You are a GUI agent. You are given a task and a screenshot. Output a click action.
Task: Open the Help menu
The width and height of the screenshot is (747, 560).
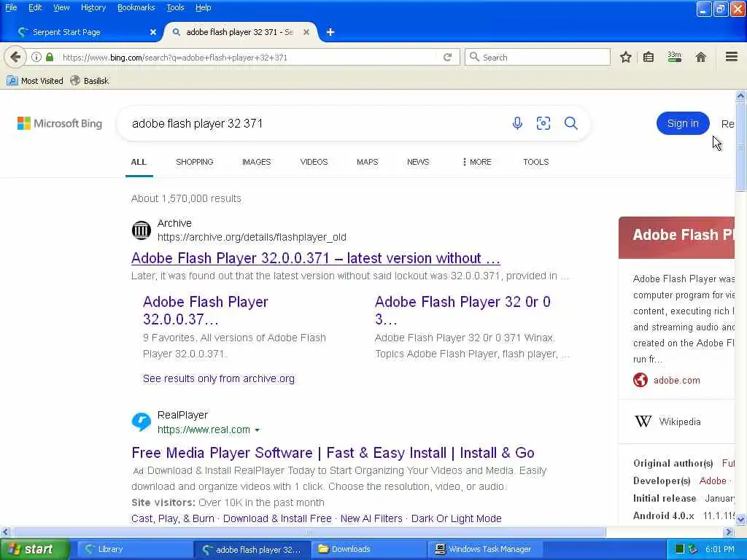pyautogui.click(x=203, y=7)
